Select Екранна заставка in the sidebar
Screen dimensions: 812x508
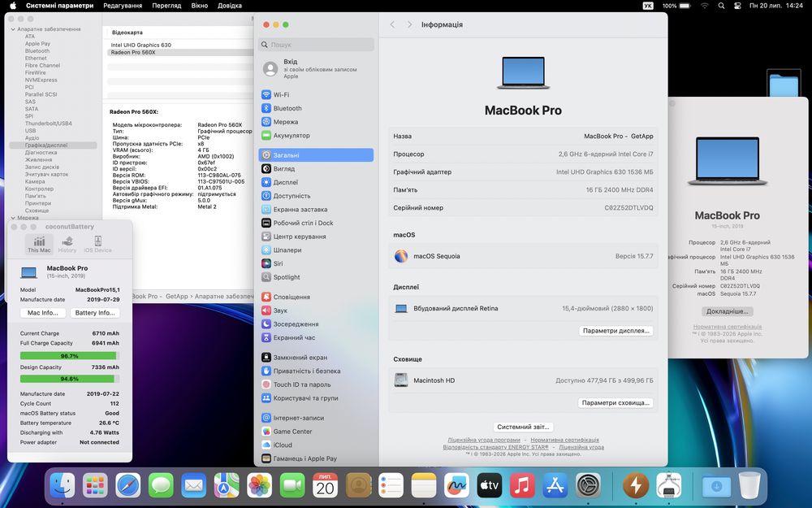pos(316,210)
